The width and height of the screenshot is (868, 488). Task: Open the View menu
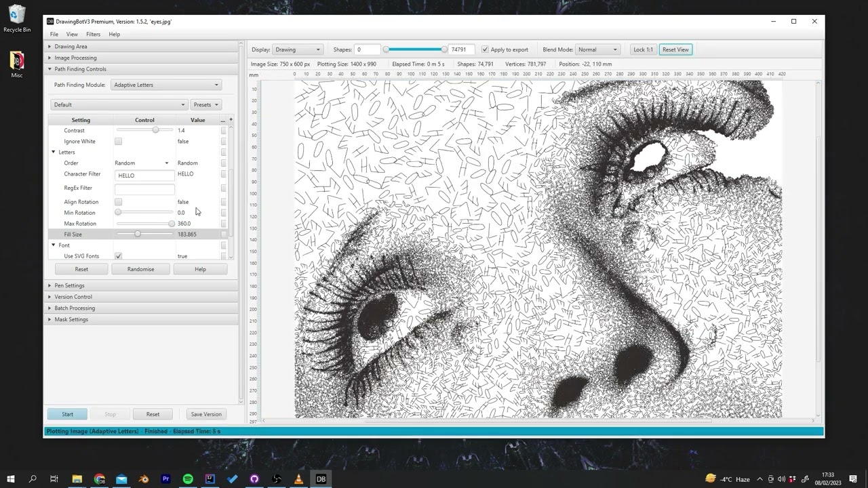(72, 35)
